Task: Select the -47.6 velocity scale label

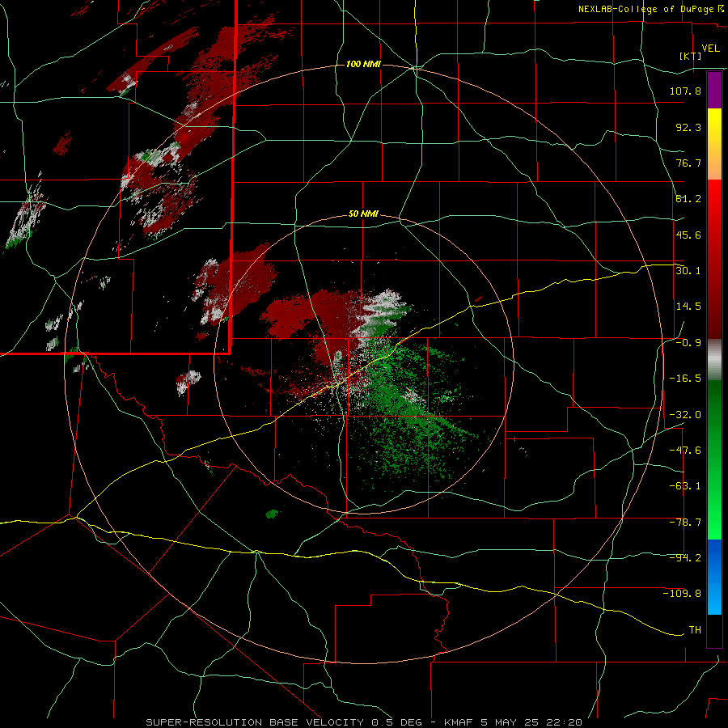Action: pyautogui.click(x=685, y=451)
